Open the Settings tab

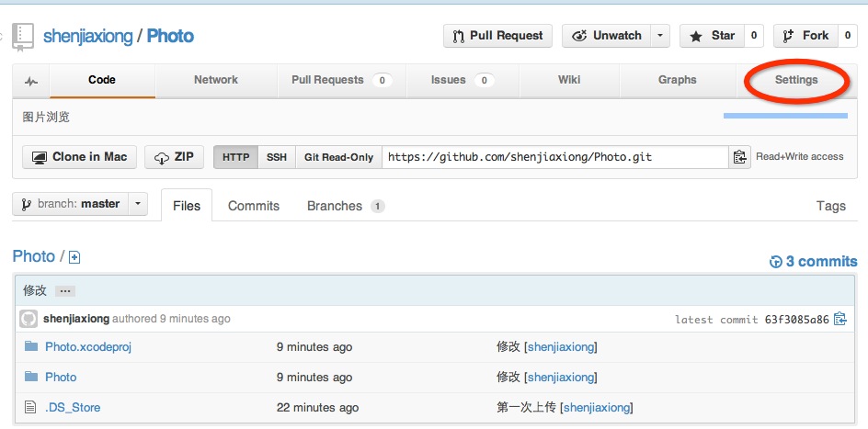point(796,81)
